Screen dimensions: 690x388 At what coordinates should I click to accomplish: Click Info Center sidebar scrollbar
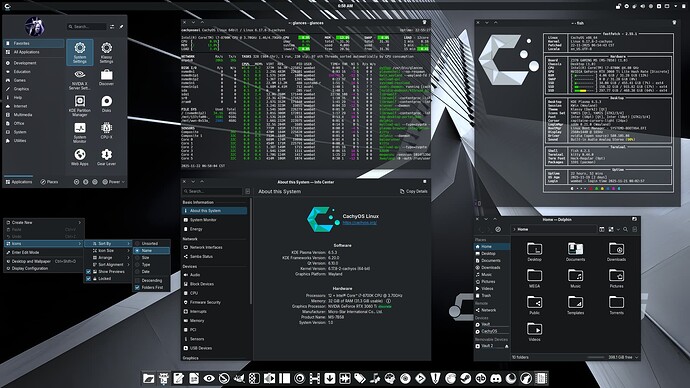point(251,251)
